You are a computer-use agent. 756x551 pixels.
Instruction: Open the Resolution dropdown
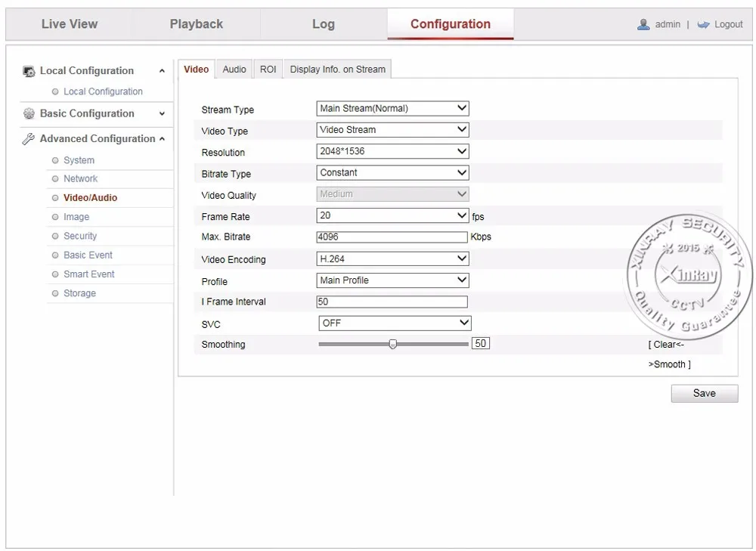pyautogui.click(x=392, y=151)
